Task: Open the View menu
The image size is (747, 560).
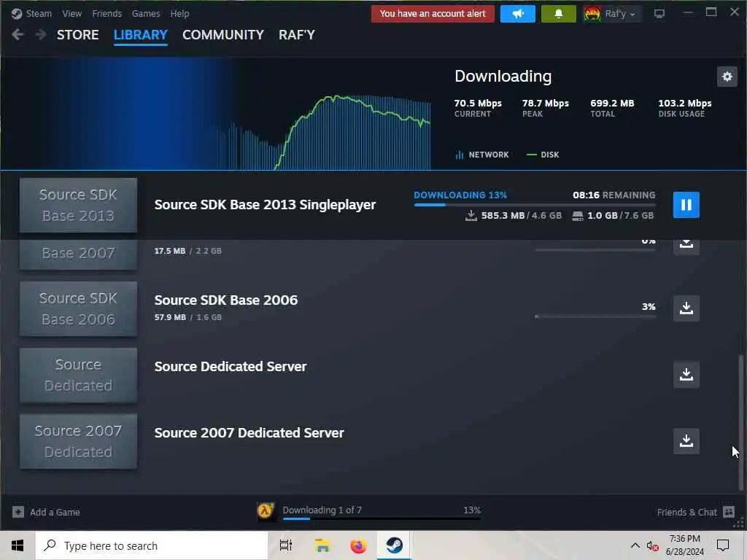Action: [x=72, y=13]
